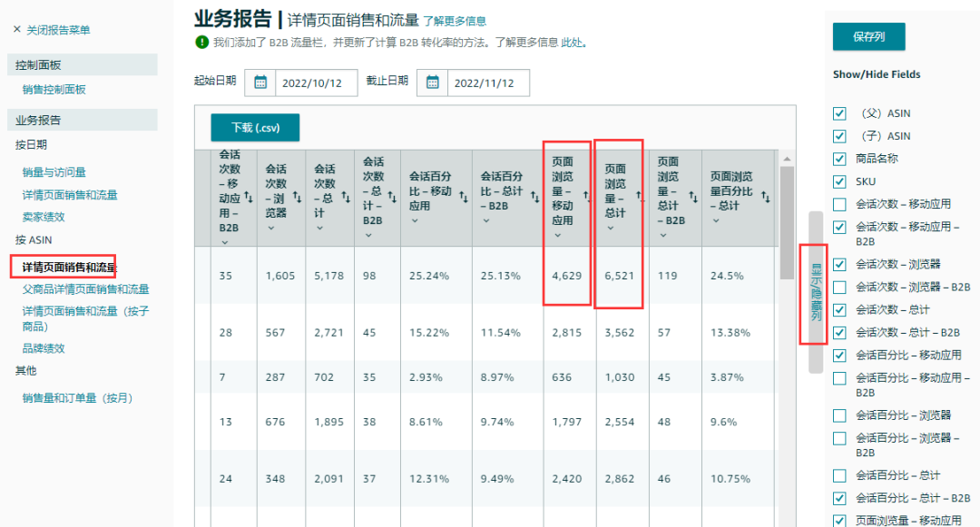The height and width of the screenshot is (527, 980).
Task: Toggle the 商品名称 field checkbox
Action: click(839, 159)
